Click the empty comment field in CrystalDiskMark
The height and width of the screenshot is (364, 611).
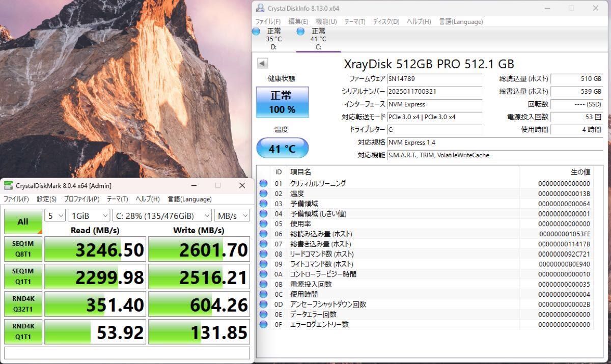point(127,353)
